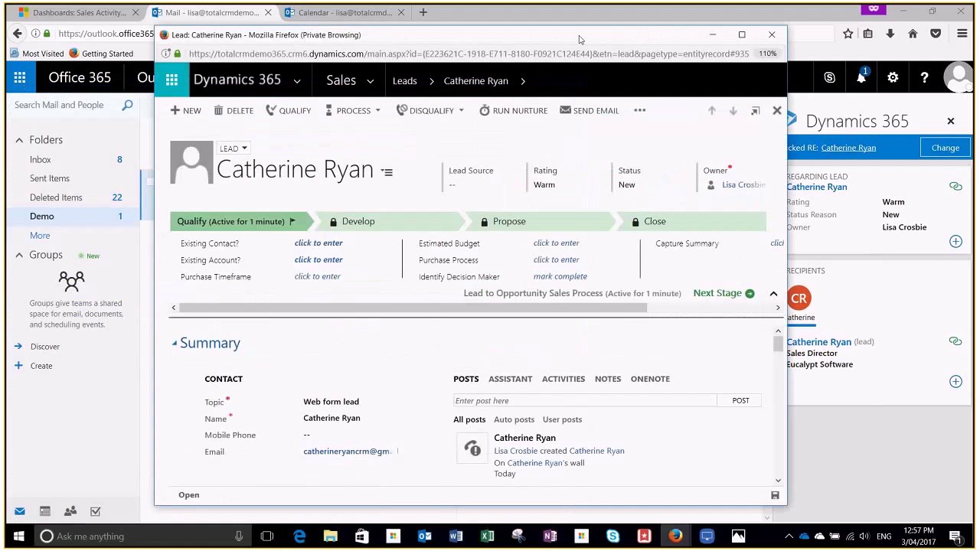Pop out the lead record to full window
Image resolution: width=980 pixels, height=551 pixels.
point(755,110)
